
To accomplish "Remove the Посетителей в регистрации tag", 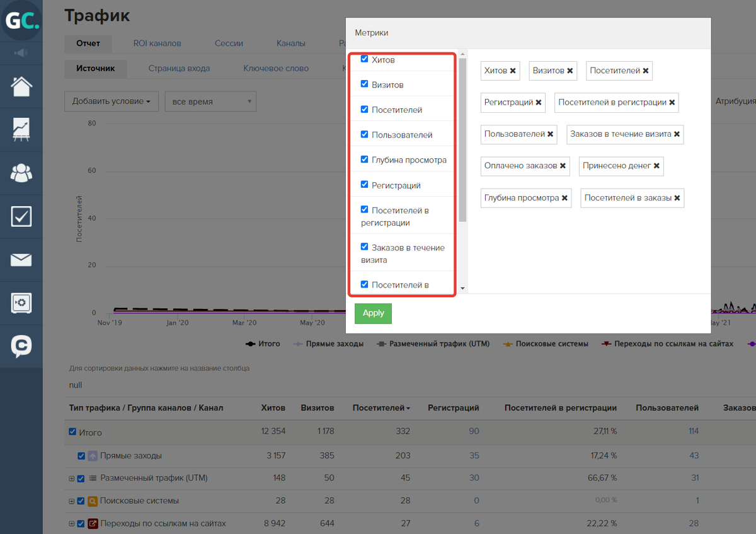I will (672, 103).
